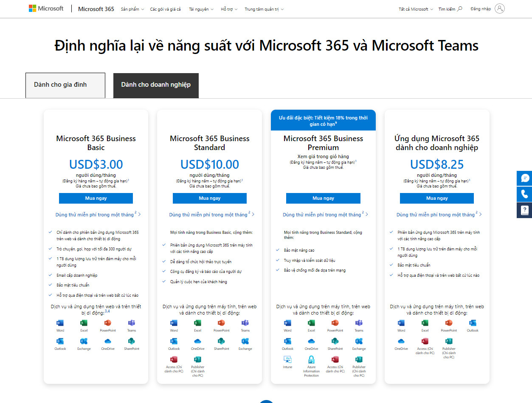Viewport: 532px width, 403px height.
Task: Click Access icon in Business Standard card
Action: (174, 360)
